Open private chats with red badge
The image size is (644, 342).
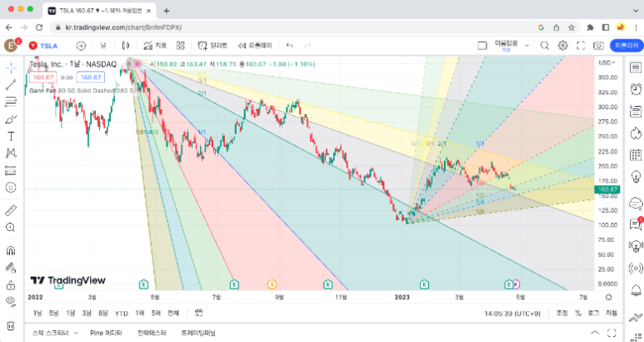636,224
